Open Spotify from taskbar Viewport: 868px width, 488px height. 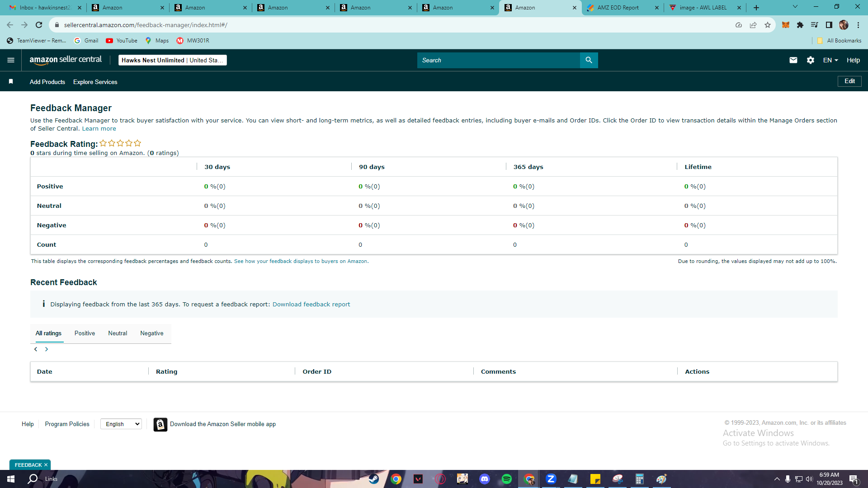click(507, 479)
